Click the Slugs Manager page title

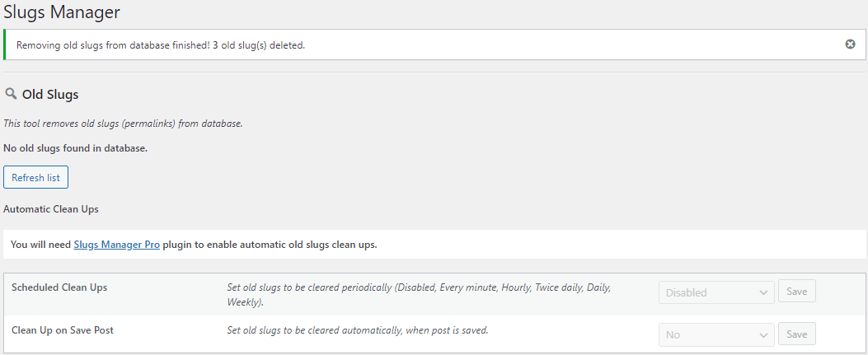[x=62, y=12]
